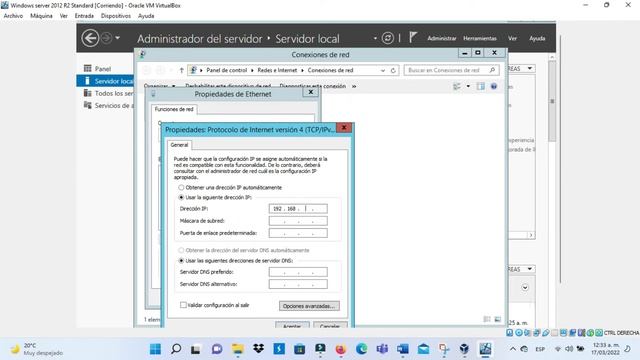
Task: Open the Windows Start menu
Action: (155, 349)
